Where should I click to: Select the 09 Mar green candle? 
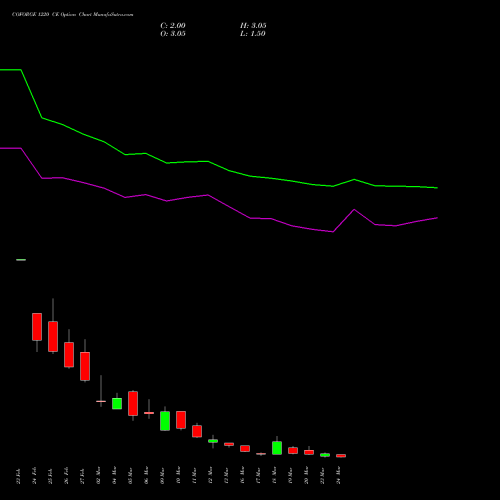coord(165,421)
